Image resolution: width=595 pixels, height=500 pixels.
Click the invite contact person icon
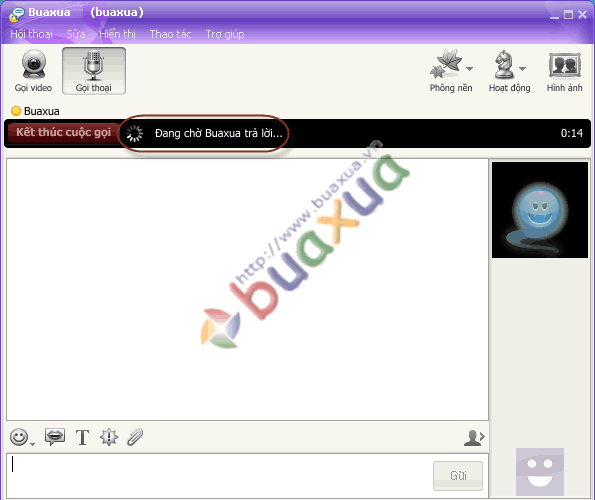click(x=474, y=438)
